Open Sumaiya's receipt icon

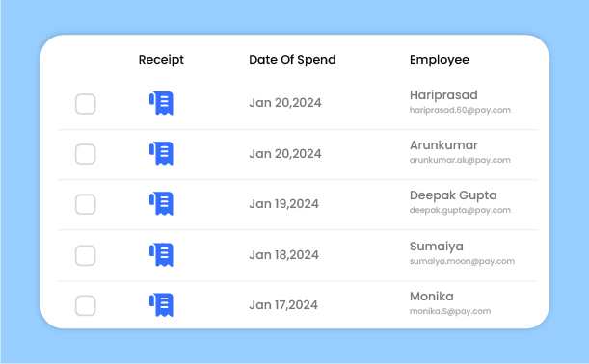pyautogui.click(x=162, y=255)
